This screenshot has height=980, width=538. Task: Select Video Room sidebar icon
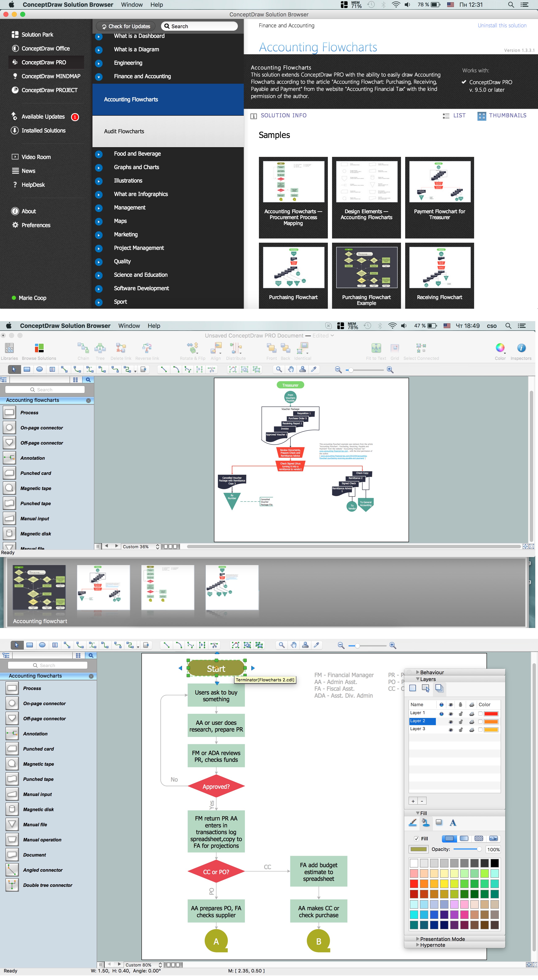coord(15,157)
